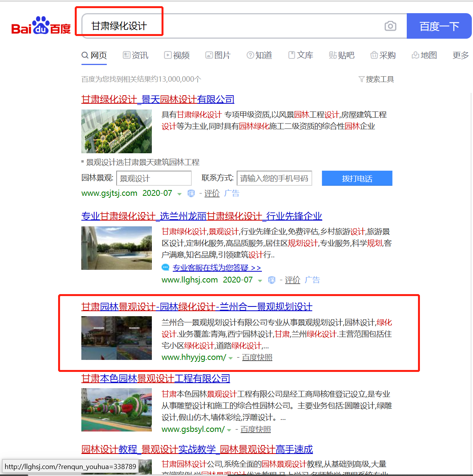Click the 本色园林 topiary sculpture thumbnail
Image resolution: width=473 pixels, height=476 pixels.
tap(117, 410)
